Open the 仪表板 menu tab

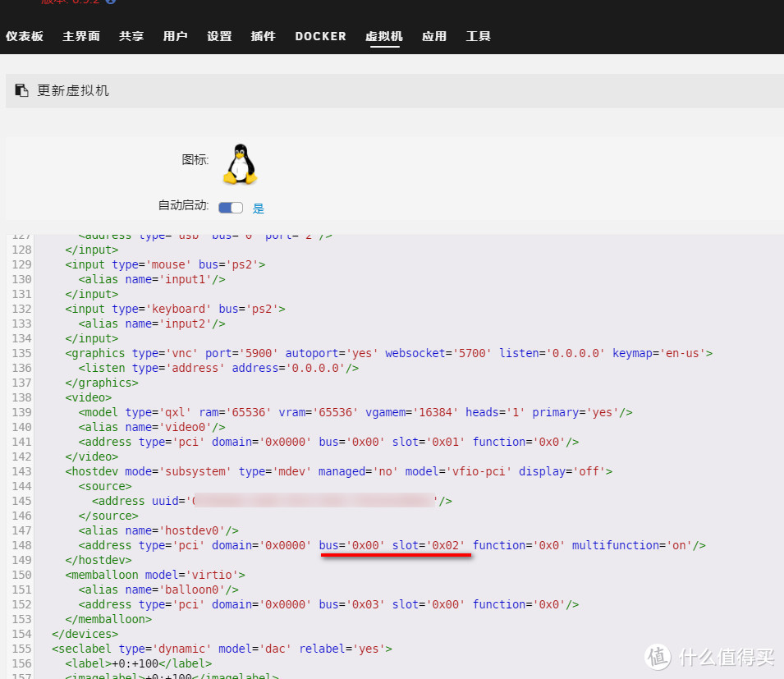click(x=25, y=36)
